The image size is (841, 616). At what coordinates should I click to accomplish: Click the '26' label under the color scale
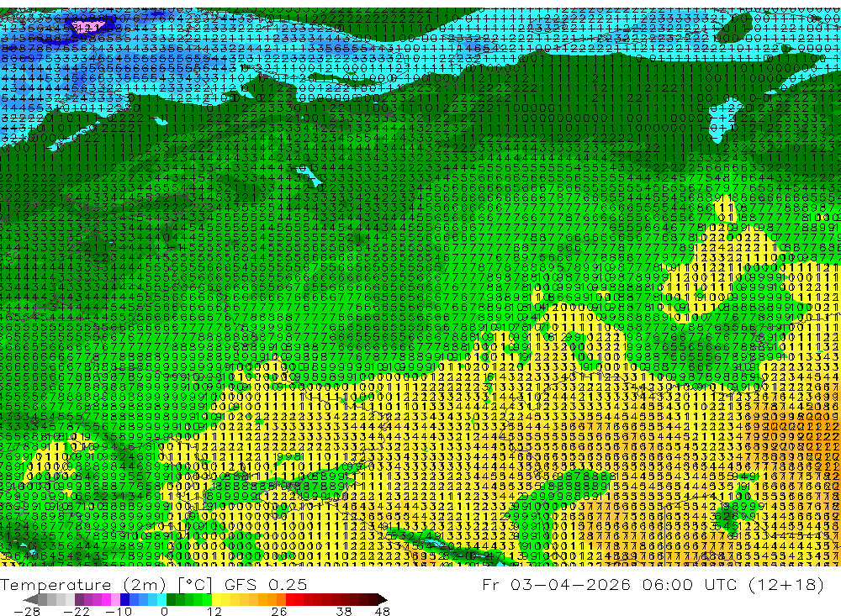point(279,612)
